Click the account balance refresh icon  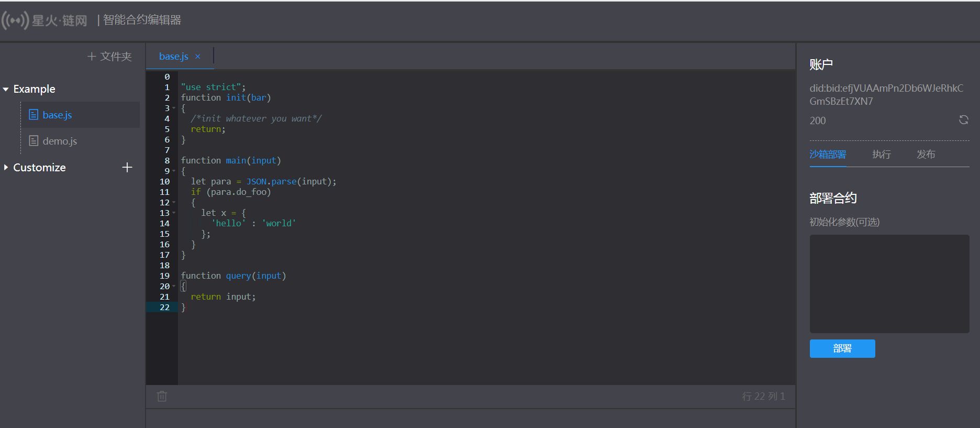pyautogui.click(x=963, y=120)
